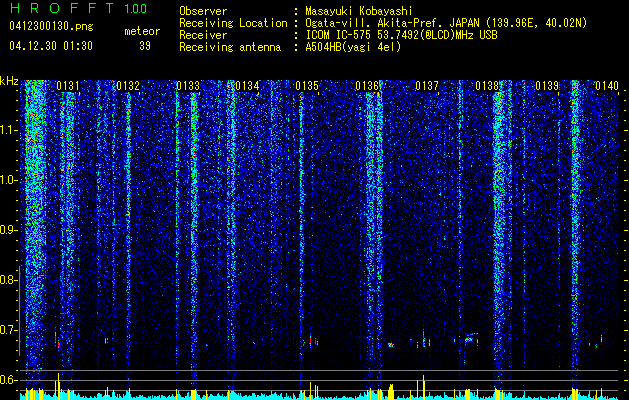Image resolution: width=629 pixels, height=400 pixels.
Task: Click the 0.8 kHz axis label
Action: (8, 280)
